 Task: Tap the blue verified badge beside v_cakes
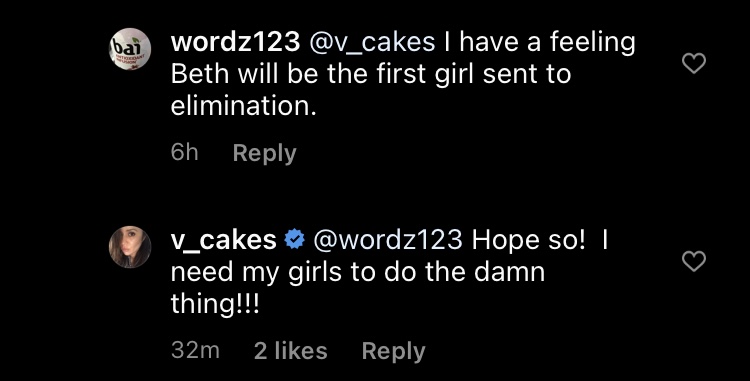coord(295,239)
